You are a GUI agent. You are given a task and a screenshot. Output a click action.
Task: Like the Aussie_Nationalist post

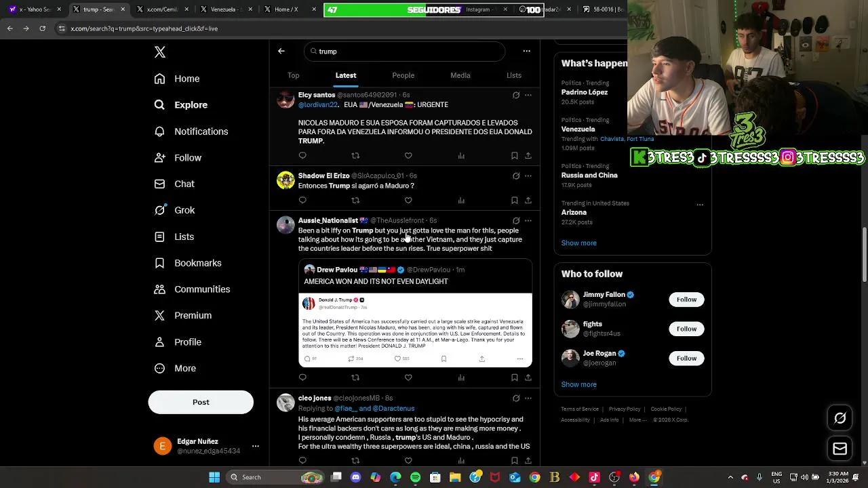pos(408,378)
